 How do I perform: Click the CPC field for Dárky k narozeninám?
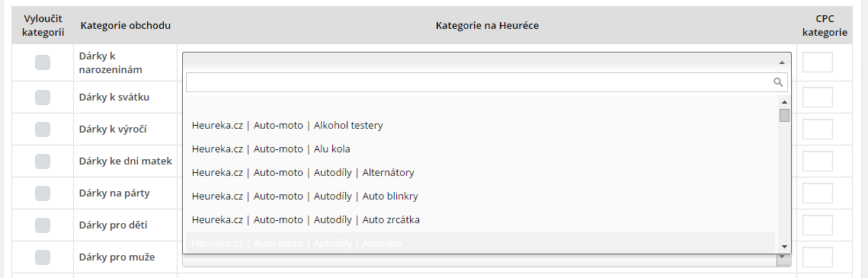[x=818, y=62]
